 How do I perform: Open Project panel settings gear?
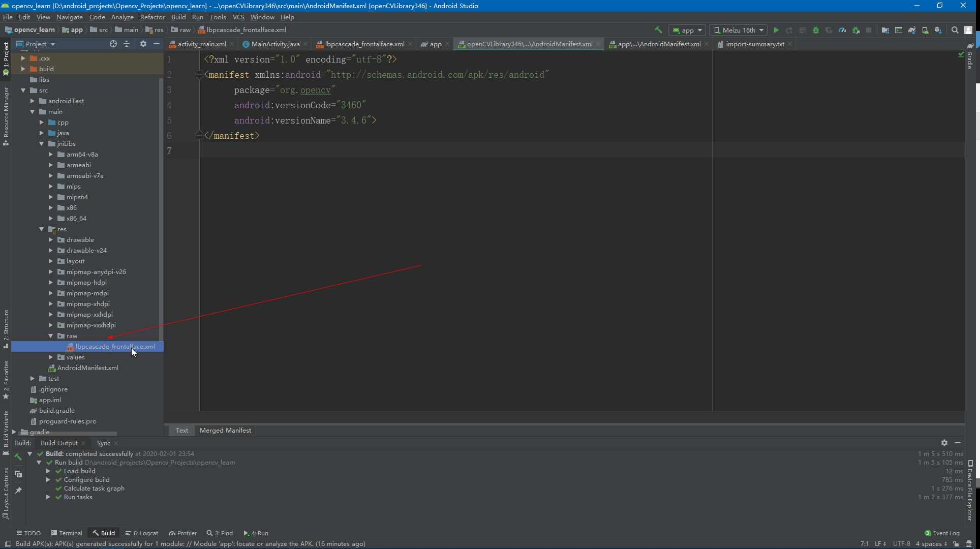click(x=143, y=44)
